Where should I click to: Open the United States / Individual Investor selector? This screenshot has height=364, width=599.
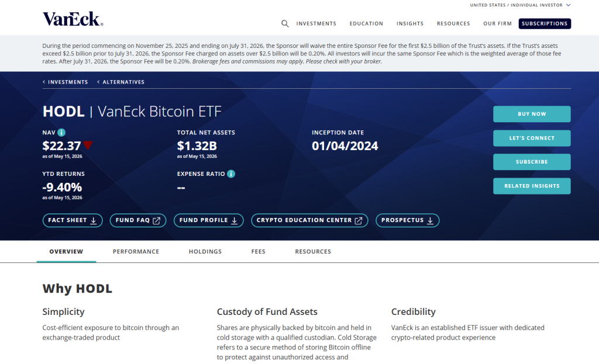(x=520, y=5)
